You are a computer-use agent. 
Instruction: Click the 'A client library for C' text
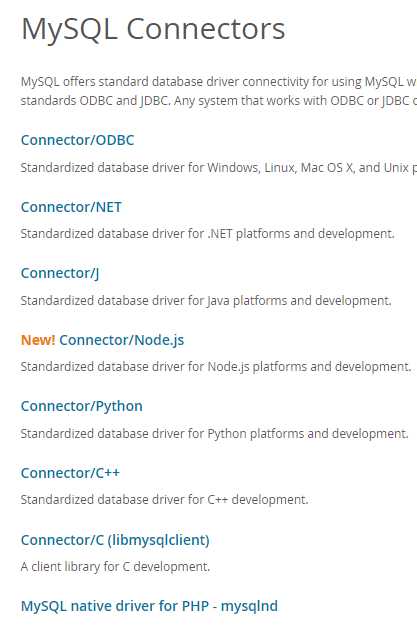[x=115, y=566]
